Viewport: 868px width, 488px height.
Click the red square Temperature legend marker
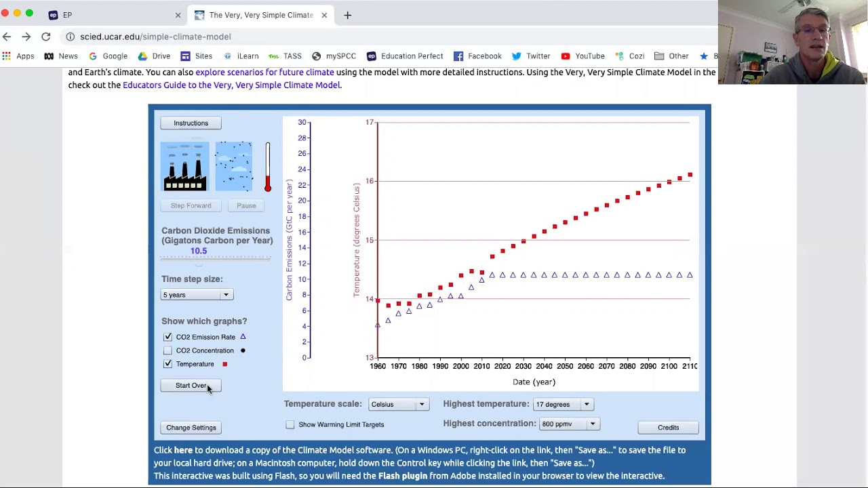pyautogui.click(x=224, y=364)
